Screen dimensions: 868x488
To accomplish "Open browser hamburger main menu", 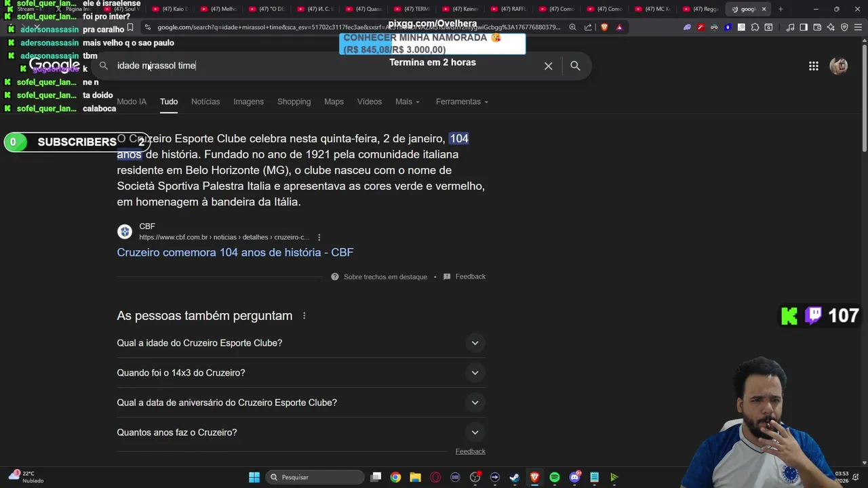I will coord(858,27).
